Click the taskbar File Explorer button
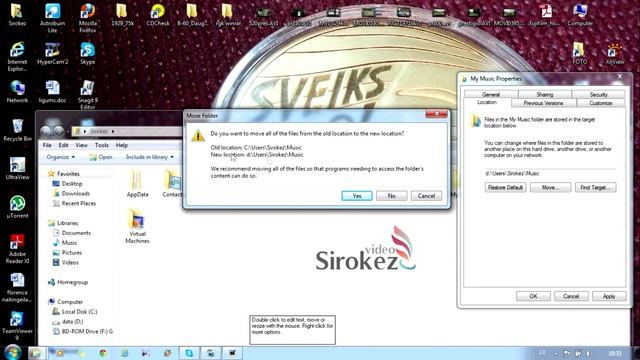Image resolution: width=640 pixels, height=360 pixels. pos(36,353)
